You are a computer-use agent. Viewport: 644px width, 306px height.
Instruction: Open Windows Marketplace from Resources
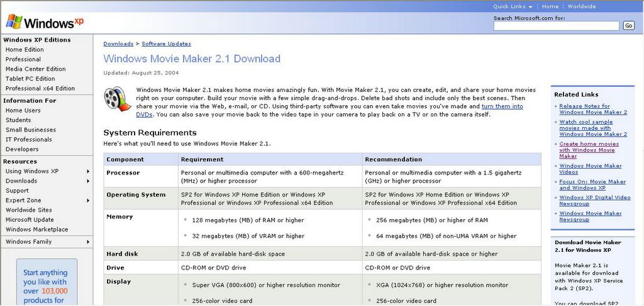coord(36,230)
